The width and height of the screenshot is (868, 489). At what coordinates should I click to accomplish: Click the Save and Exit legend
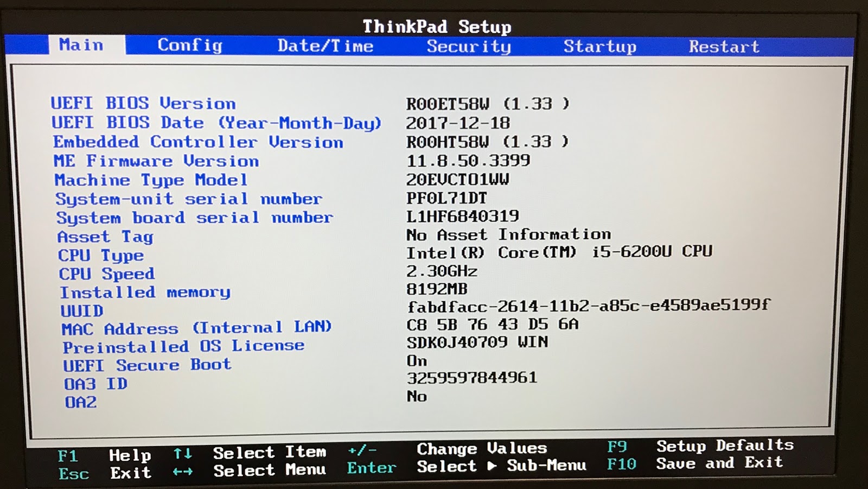tap(719, 463)
